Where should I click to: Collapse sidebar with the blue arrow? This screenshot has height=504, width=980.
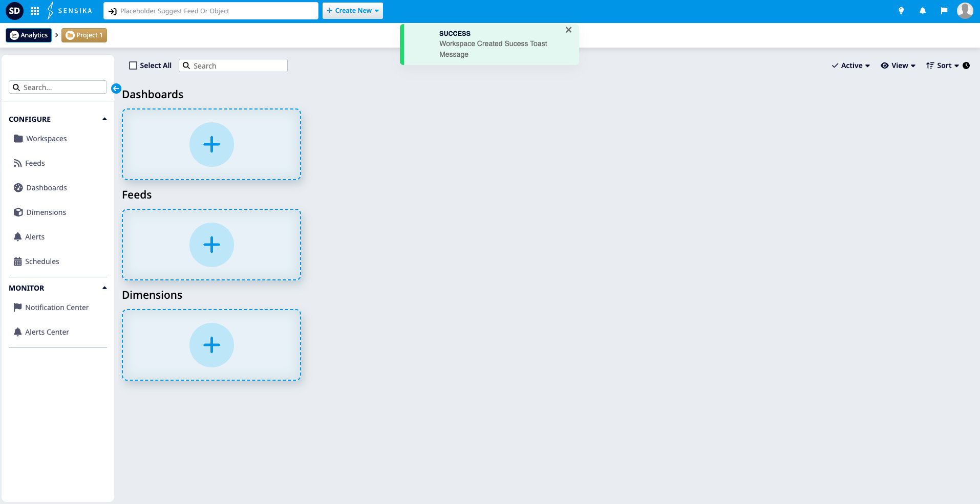coord(116,89)
